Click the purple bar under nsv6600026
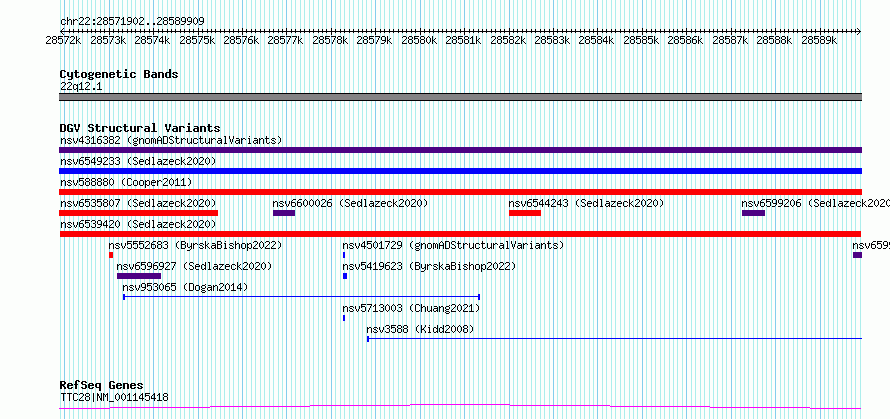The image size is (890, 419). (284, 213)
